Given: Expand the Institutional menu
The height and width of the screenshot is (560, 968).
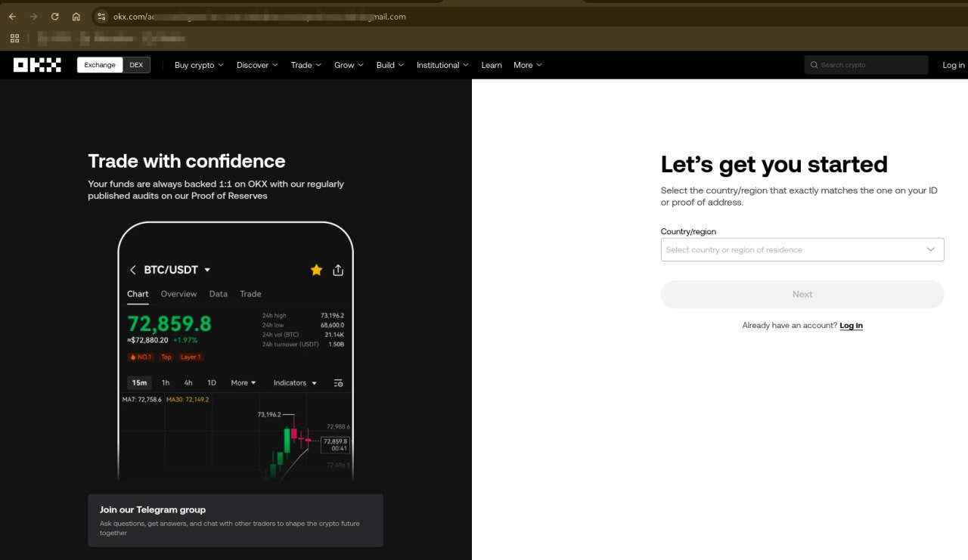Looking at the screenshot, I should coord(442,65).
